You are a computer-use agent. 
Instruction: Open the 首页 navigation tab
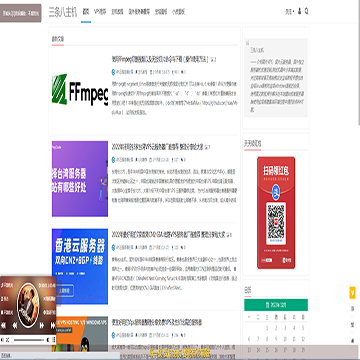point(86,12)
